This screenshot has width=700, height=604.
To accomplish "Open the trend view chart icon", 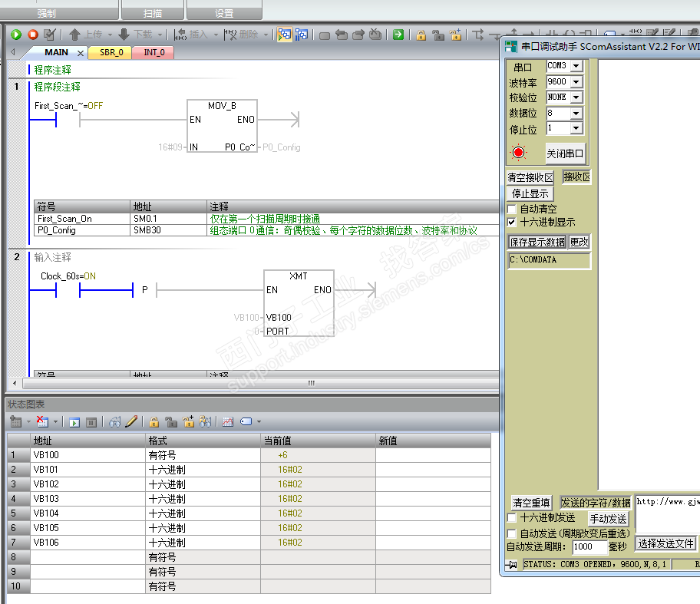I will pos(228,421).
